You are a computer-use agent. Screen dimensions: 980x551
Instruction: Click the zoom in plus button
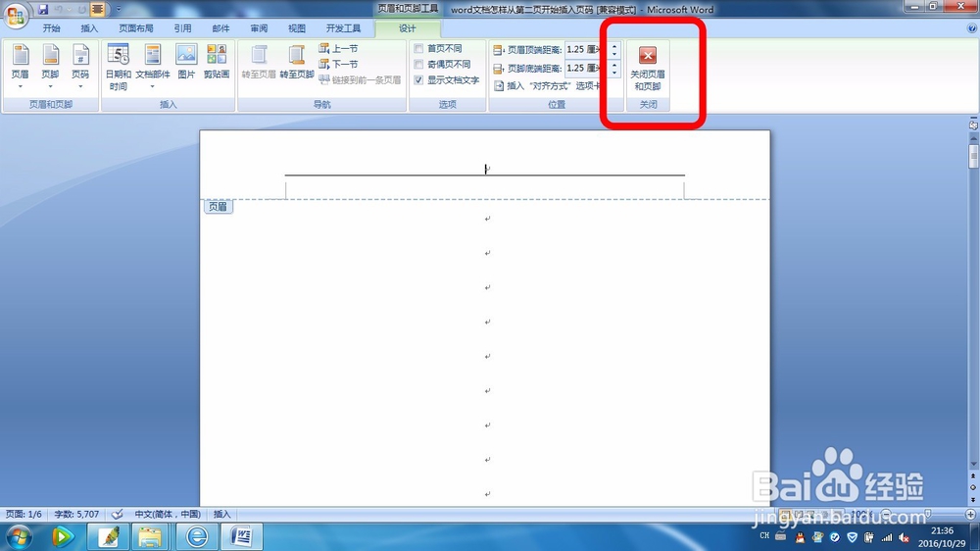(970, 514)
